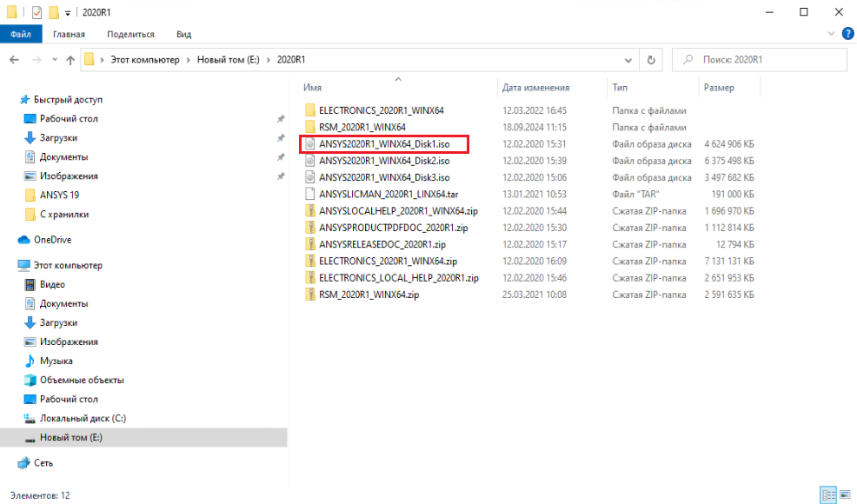Open address bar history dropdown
This screenshot has height=504, width=857.
click(x=628, y=60)
